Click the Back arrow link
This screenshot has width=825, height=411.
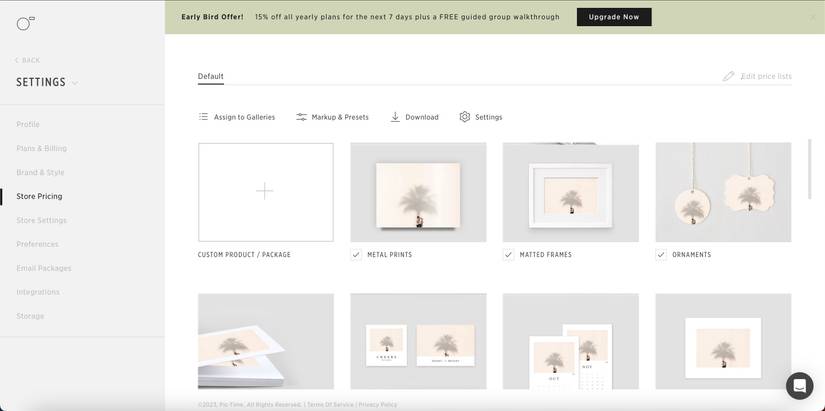[x=28, y=60]
